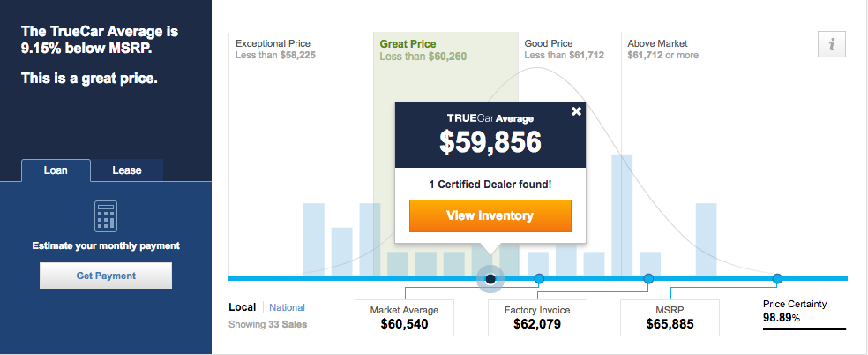Click the Market Average dot on the line

[539, 278]
